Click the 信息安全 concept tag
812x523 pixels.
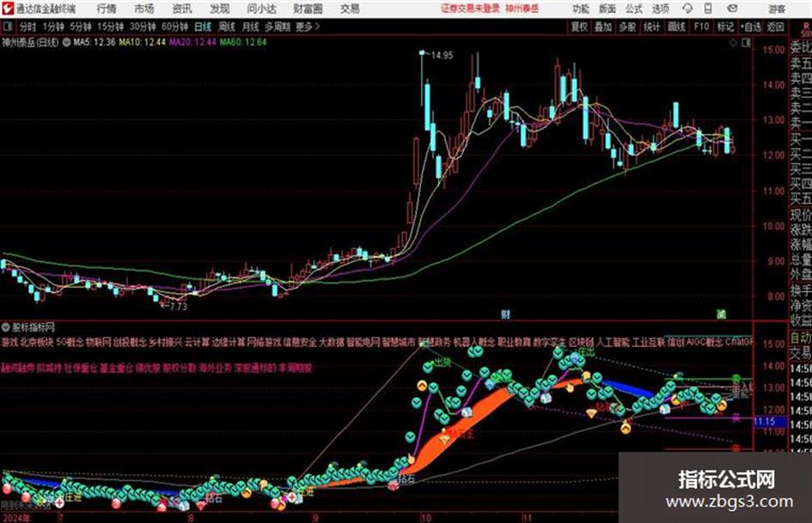(300, 343)
